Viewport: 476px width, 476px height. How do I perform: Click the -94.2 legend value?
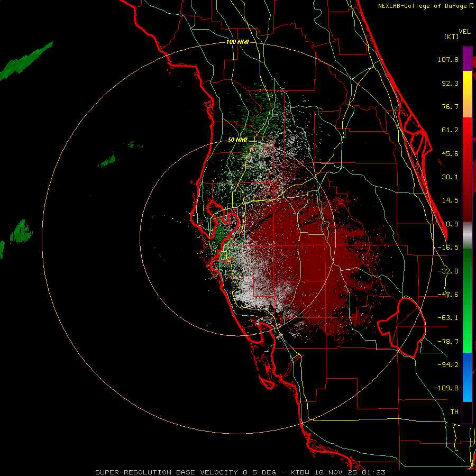tap(448, 365)
